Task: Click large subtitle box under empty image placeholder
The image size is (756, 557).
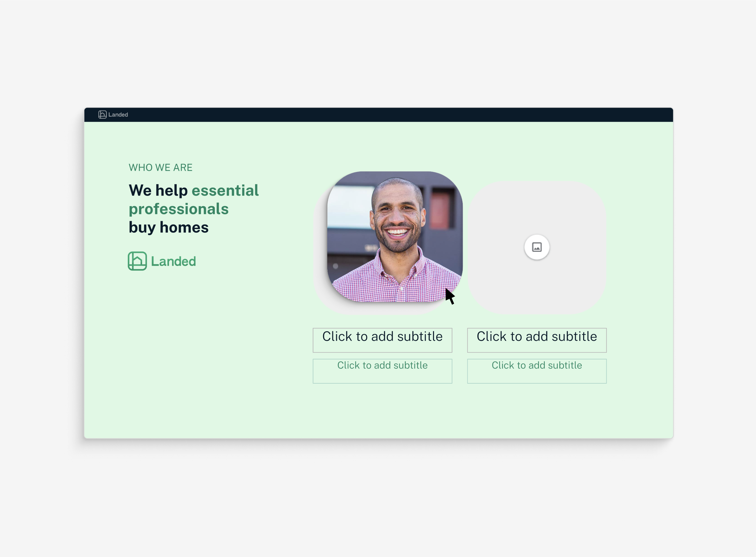Action: [x=537, y=340]
